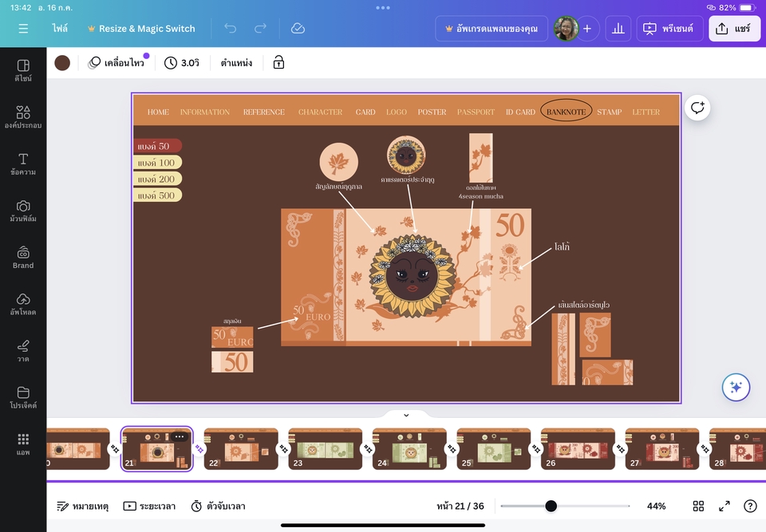
Task: Select the แบงค์ 200 label
Action: click(157, 179)
